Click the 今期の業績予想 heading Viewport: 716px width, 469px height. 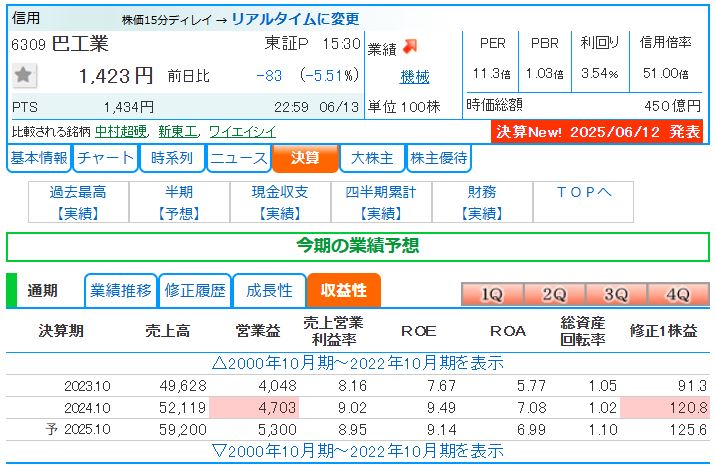point(358,246)
